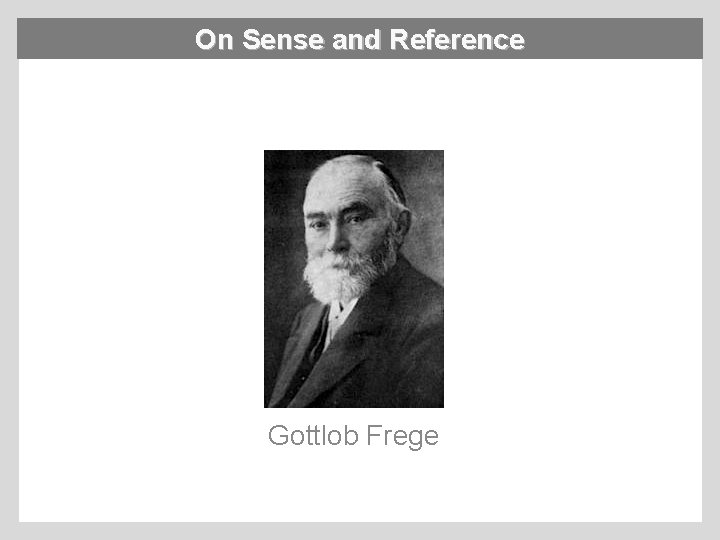
Task: Click the "On Sense and Reference" slide title
Action: (359, 40)
